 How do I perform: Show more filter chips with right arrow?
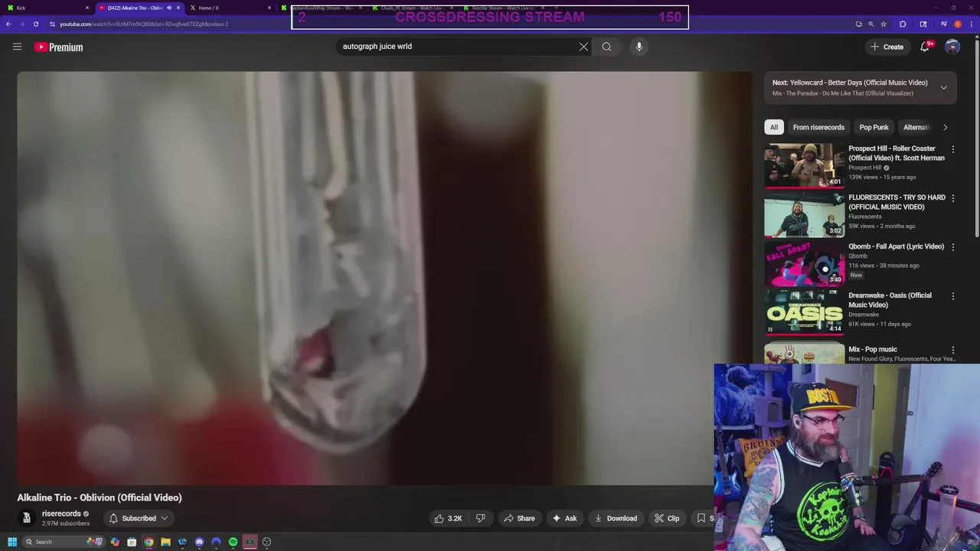945,127
